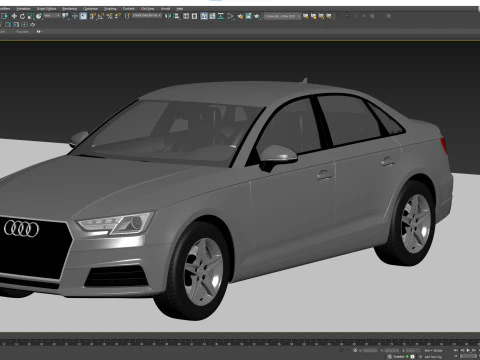Toggle absolute/offset transform type-in icon
Viewport: 480px width, 360px height.
point(355,350)
